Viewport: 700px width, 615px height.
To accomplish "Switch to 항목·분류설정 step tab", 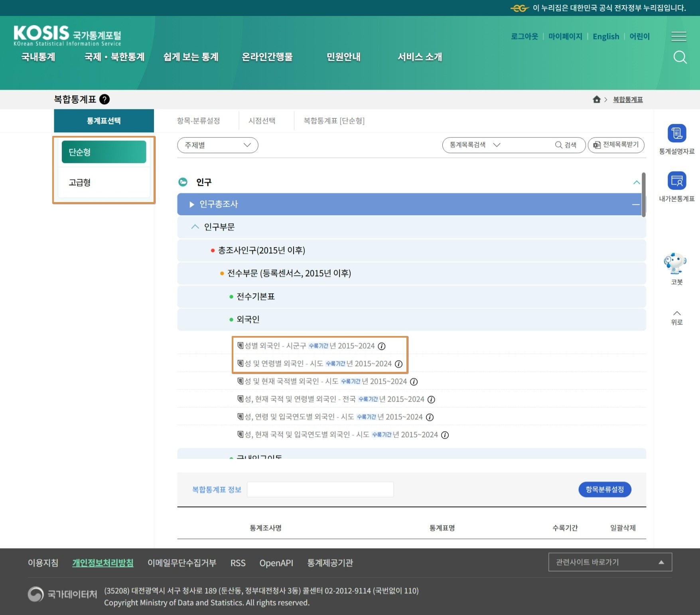I will (198, 121).
